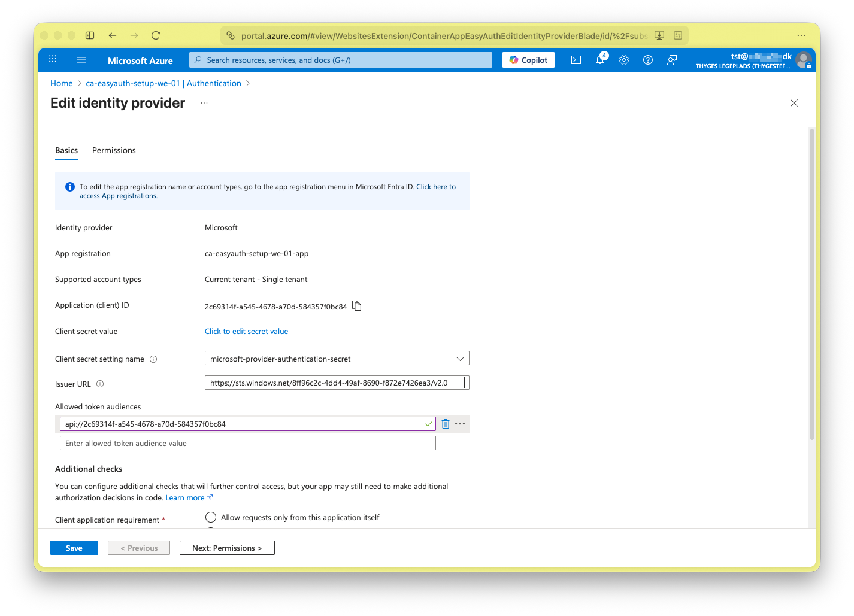Screen dimensions: 854x616
Task: Focus the Azure search resources box
Action: pyautogui.click(x=341, y=60)
